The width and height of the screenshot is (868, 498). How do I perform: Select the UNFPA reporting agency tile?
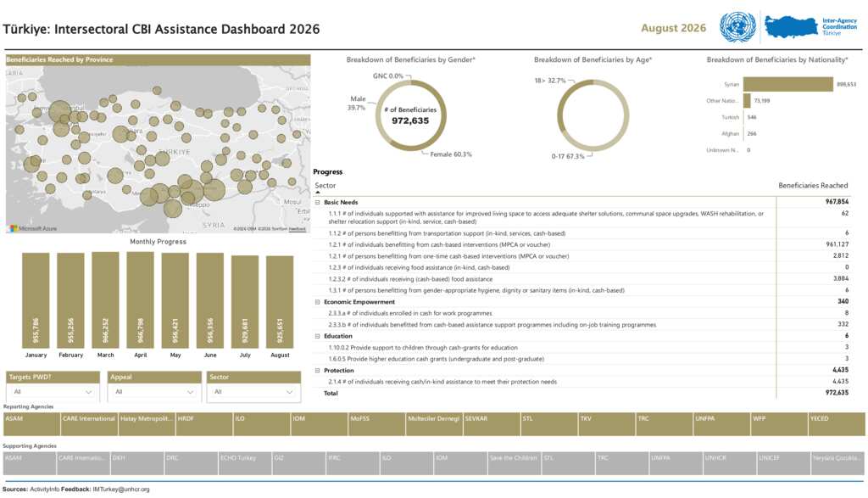[x=721, y=424]
